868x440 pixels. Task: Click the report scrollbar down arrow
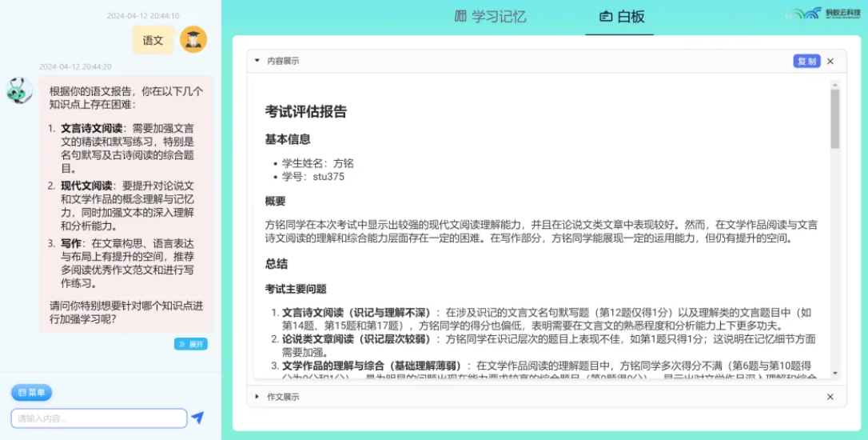click(x=834, y=372)
